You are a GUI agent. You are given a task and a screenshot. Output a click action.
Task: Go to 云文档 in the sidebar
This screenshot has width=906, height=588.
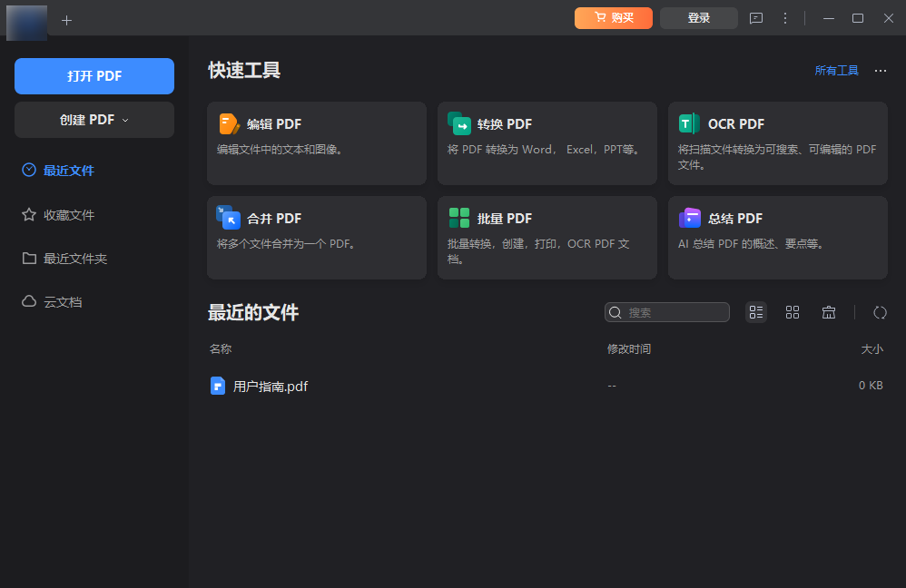[x=63, y=302]
